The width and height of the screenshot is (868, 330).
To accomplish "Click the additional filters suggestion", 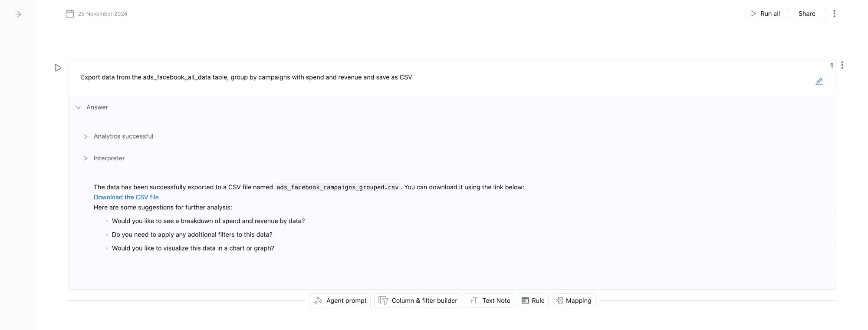I will pyautogui.click(x=192, y=234).
